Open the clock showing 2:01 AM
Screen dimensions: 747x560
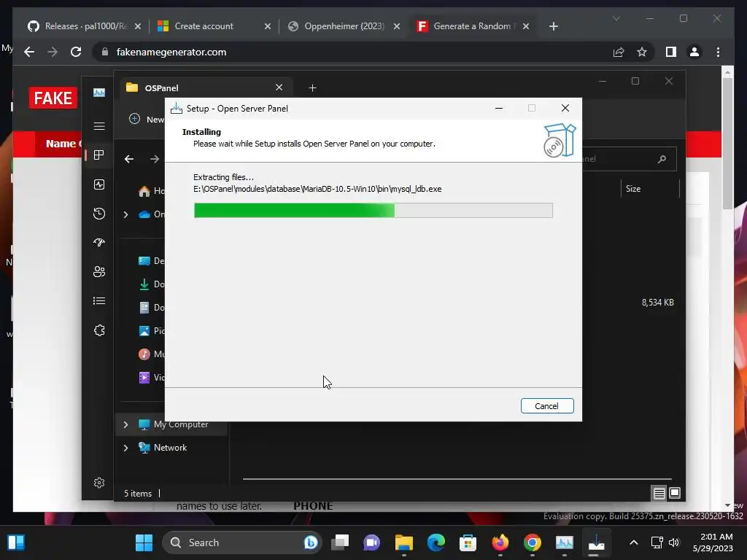click(x=713, y=542)
